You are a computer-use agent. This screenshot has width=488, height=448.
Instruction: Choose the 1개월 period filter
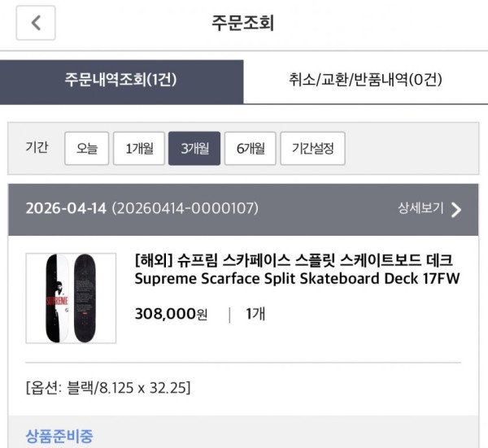139,149
